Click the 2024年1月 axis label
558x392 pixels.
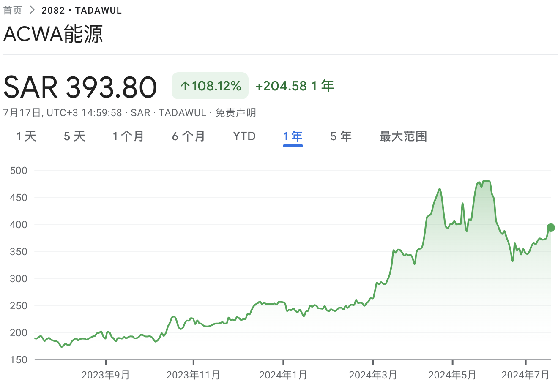[283, 375]
